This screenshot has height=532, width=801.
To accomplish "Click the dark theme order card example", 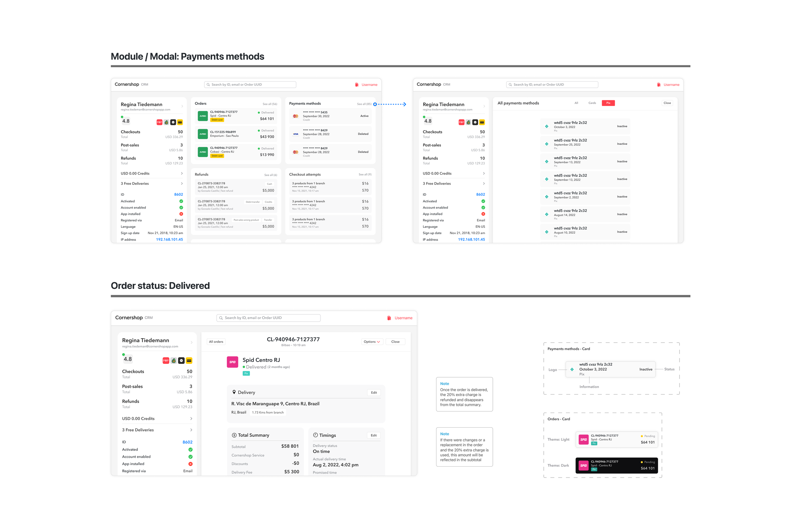I will [616, 465].
